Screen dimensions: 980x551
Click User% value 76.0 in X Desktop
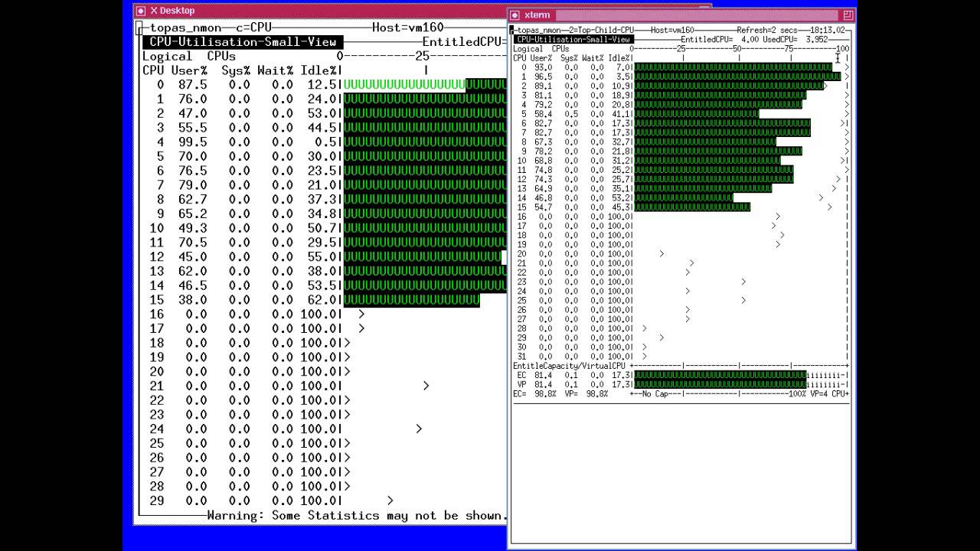(x=192, y=99)
